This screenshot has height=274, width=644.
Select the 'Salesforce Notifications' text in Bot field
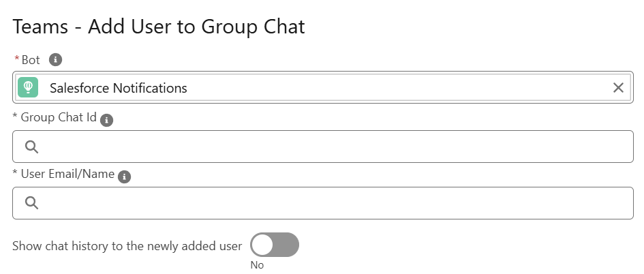(x=119, y=88)
